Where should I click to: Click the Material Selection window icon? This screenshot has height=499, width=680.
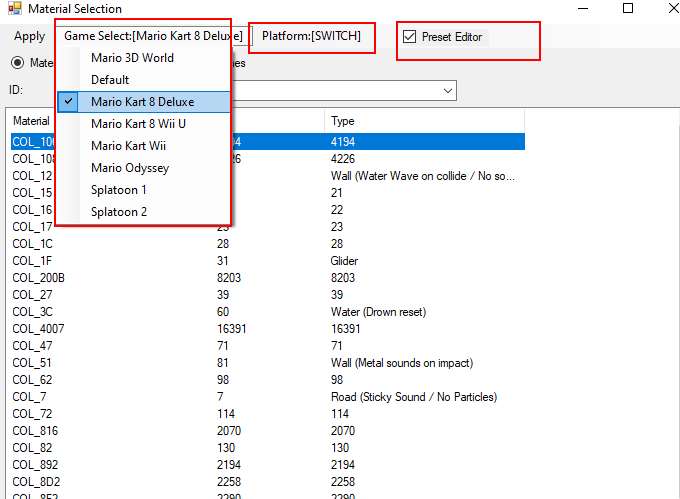pyautogui.click(x=15, y=8)
